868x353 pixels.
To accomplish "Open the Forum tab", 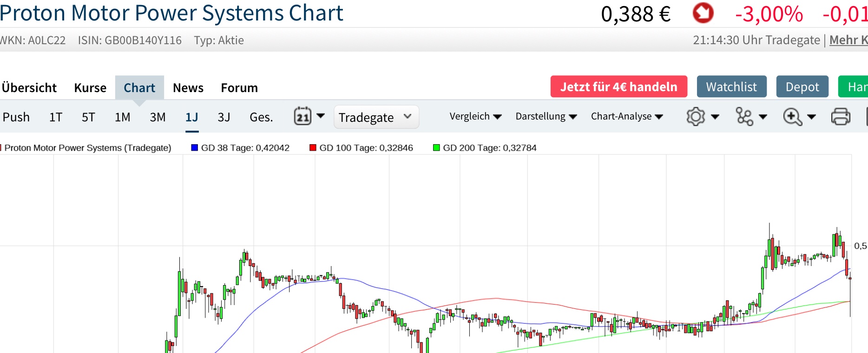I will (x=239, y=88).
